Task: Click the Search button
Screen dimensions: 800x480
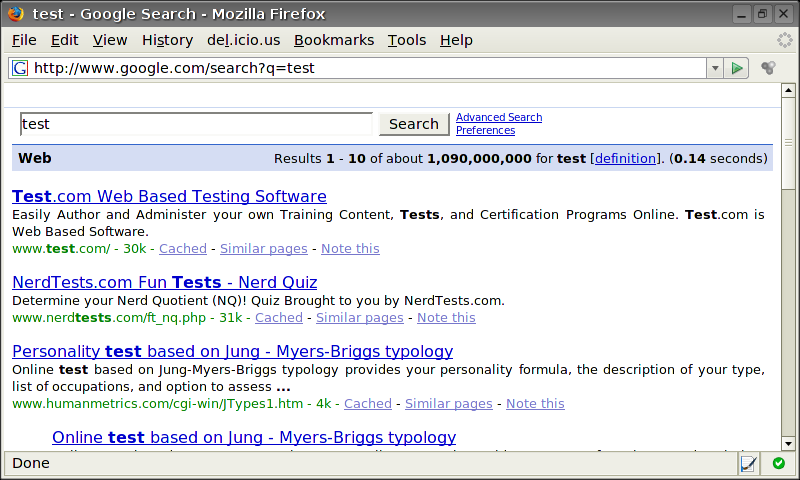Action: (x=414, y=124)
